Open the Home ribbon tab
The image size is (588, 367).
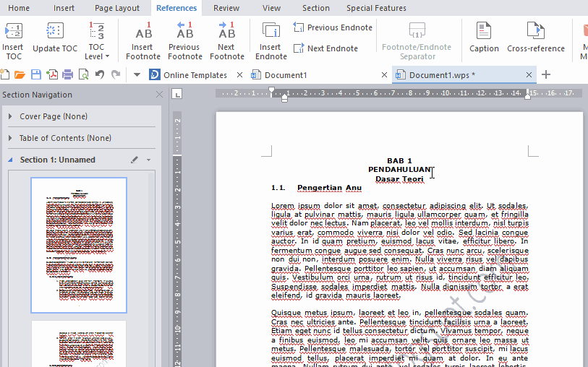(x=19, y=8)
